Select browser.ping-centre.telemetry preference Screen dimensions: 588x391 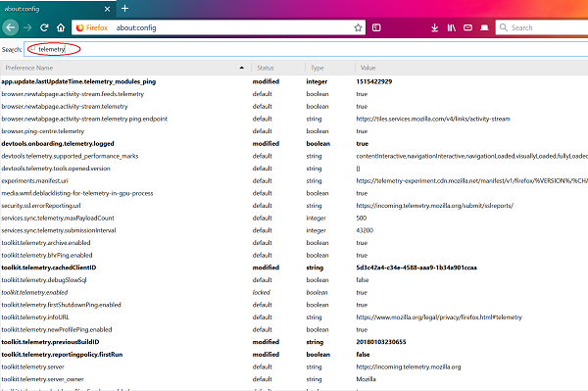[x=294, y=131]
